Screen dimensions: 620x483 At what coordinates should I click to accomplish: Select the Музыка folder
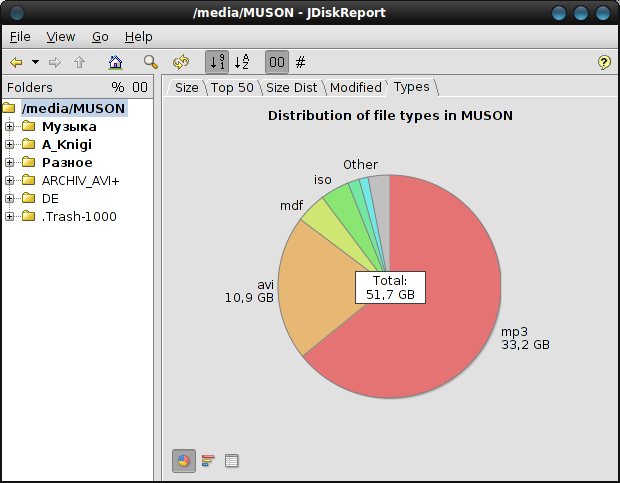[x=69, y=126]
